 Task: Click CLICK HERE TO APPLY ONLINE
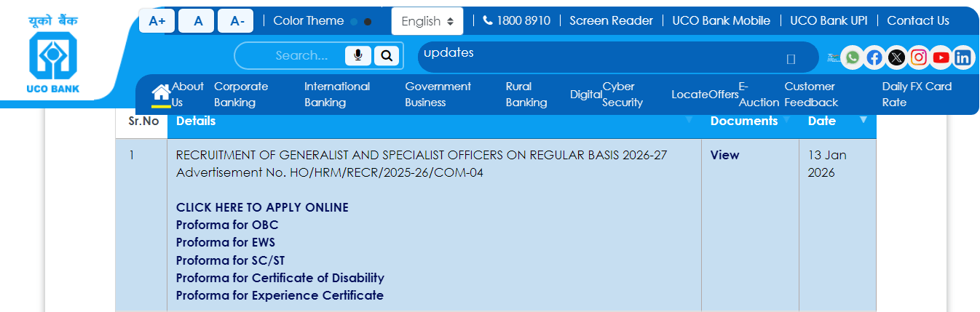click(262, 207)
